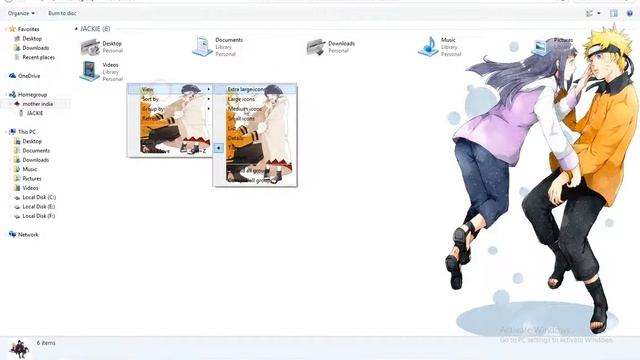Screen dimensions: 640x360
Task: Expand the Group by submenu arrow
Action: click(x=209, y=109)
